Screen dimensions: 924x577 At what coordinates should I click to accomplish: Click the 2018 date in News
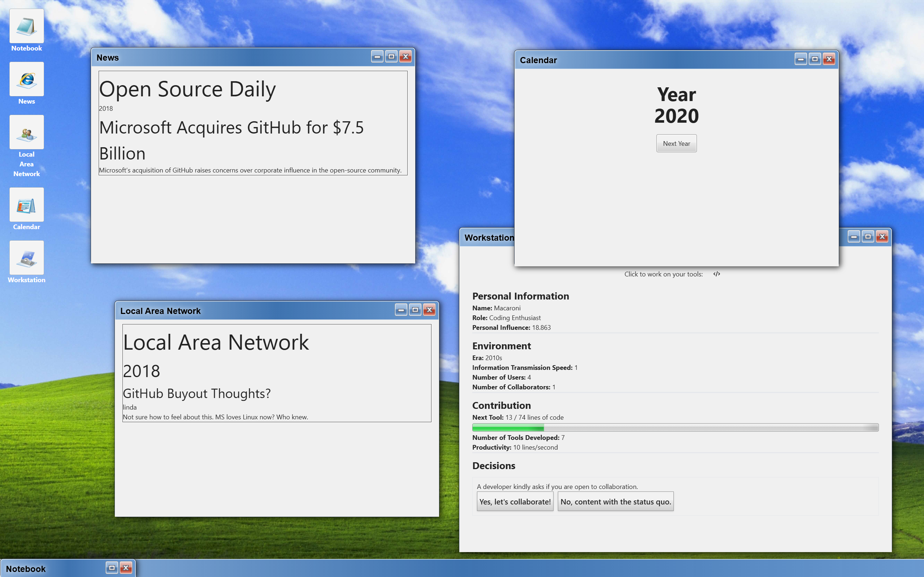pyautogui.click(x=106, y=108)
